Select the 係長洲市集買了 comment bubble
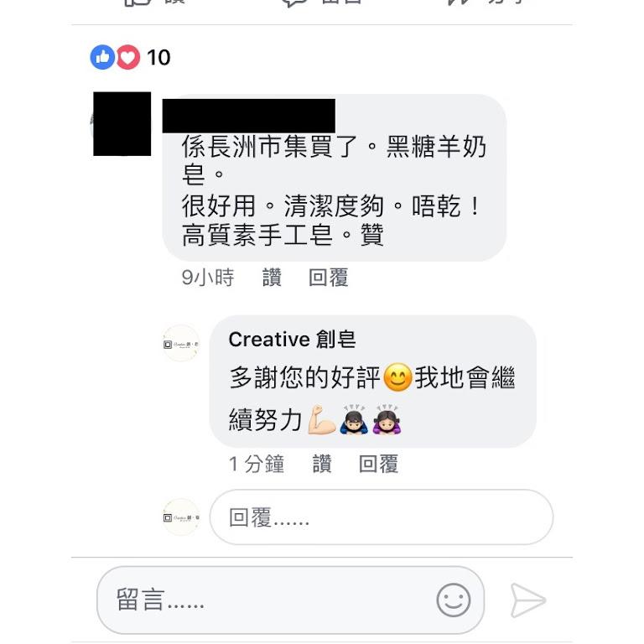 (x=335, y=178)
